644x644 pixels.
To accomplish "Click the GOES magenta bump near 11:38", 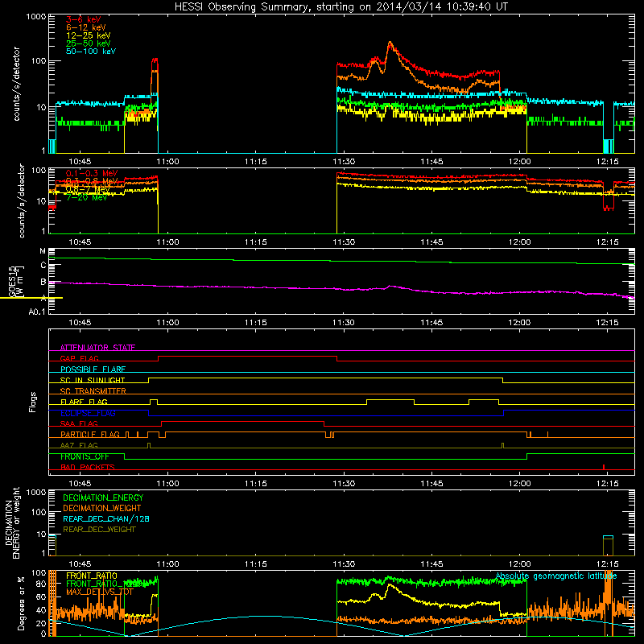I will [x=390, y=287].
